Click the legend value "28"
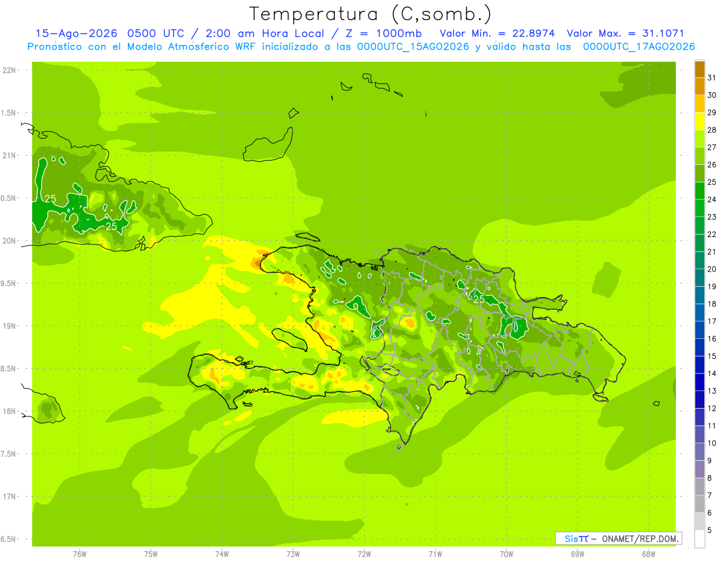728x562 pixels. click(712, 130)
